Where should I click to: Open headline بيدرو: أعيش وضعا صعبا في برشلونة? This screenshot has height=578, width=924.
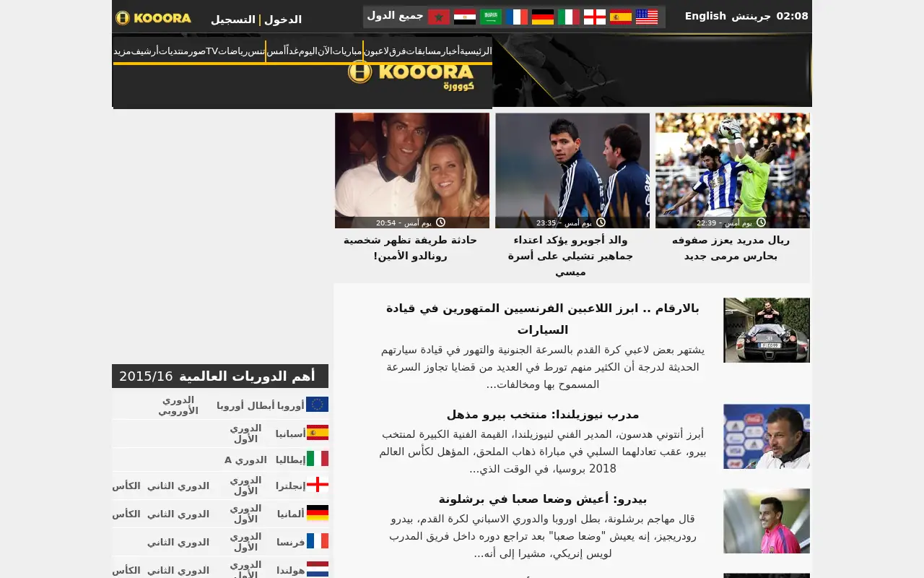click(x=542, y=499)
